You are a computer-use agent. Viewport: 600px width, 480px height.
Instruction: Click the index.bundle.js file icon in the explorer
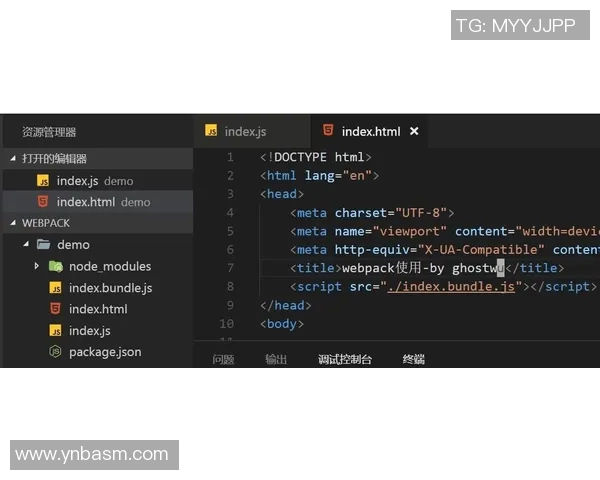pos(56,288)
